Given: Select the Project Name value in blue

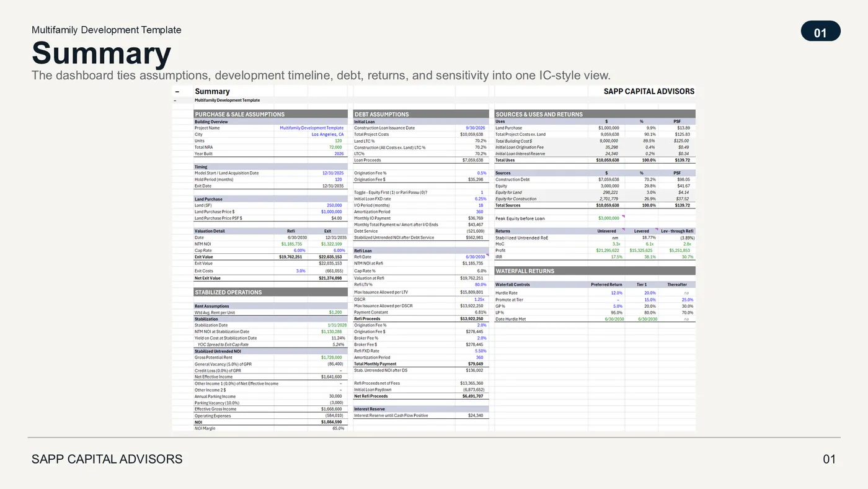Looking at the screenshot, I should pyautogui.click(x=311, y=128).
